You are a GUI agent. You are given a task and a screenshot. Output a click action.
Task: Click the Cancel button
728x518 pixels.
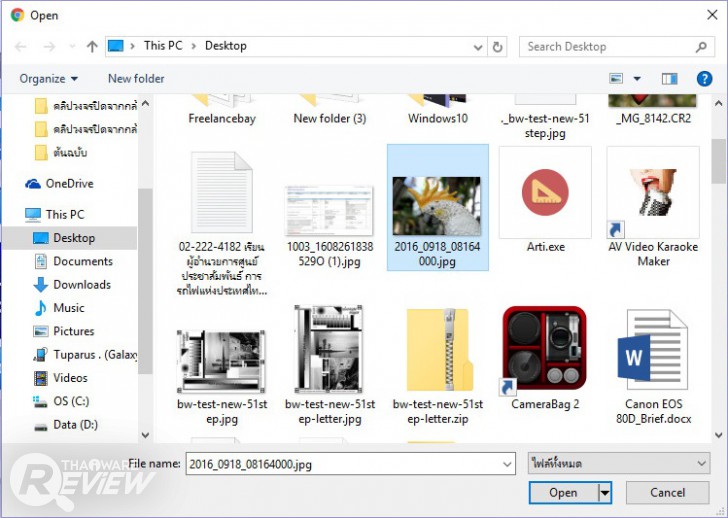click(x=667, y=492)
